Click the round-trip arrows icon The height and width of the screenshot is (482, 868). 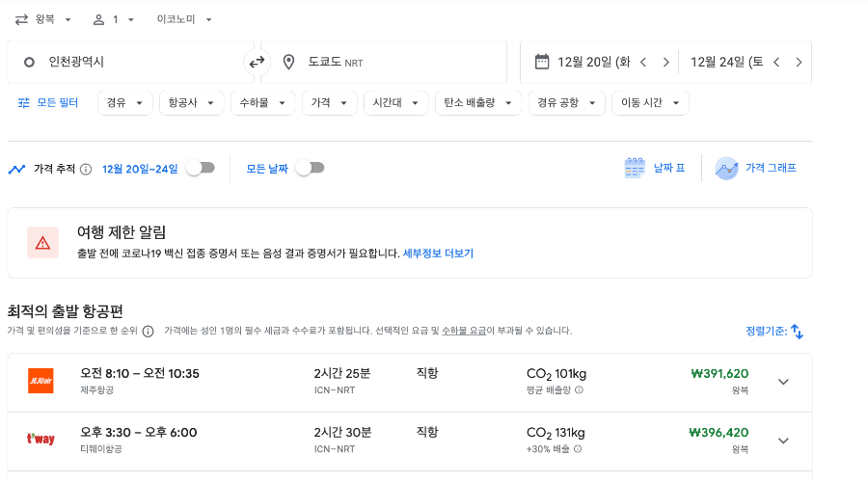[21, 20]
